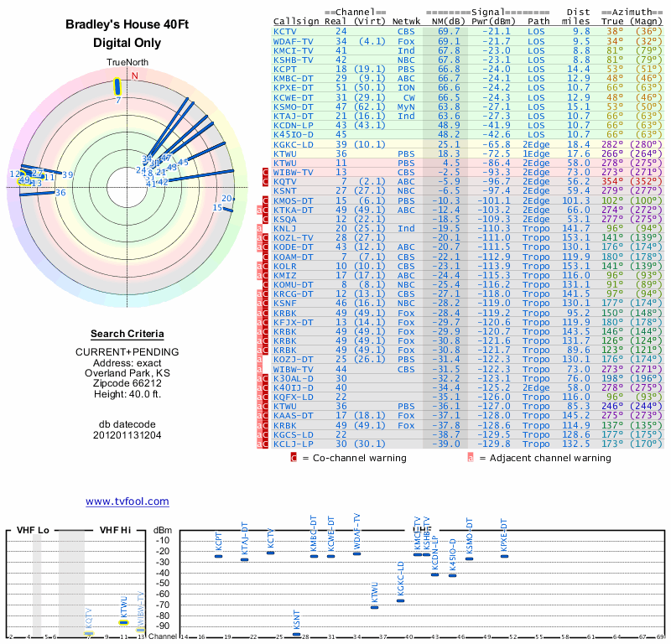This screenshot has height=644, width=671.
Task: Click the yellow-highlighted channel 7 radar bar
Action: click(x=117, y=87)
